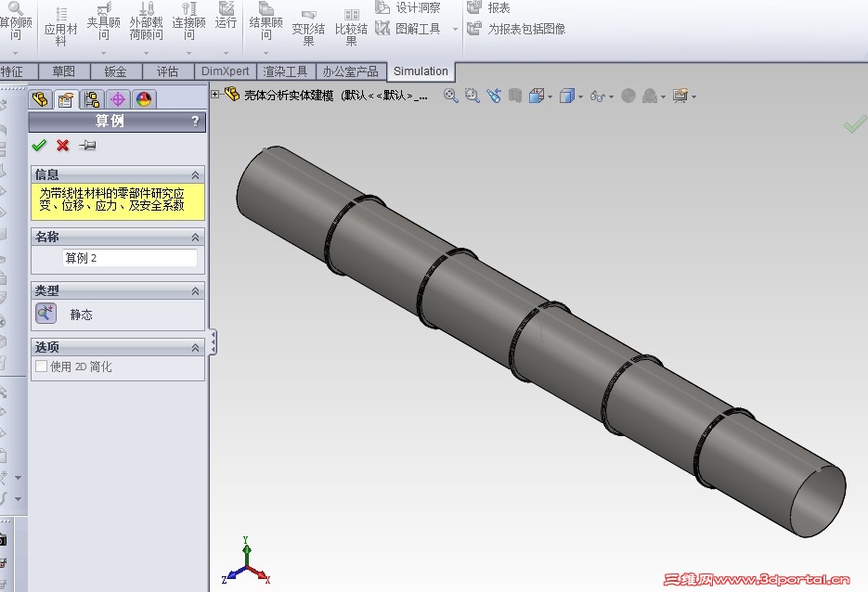This screenshot has height=592, width=868.
Task: Open Plot Tools (图解工具)
Action: (408, 28)
